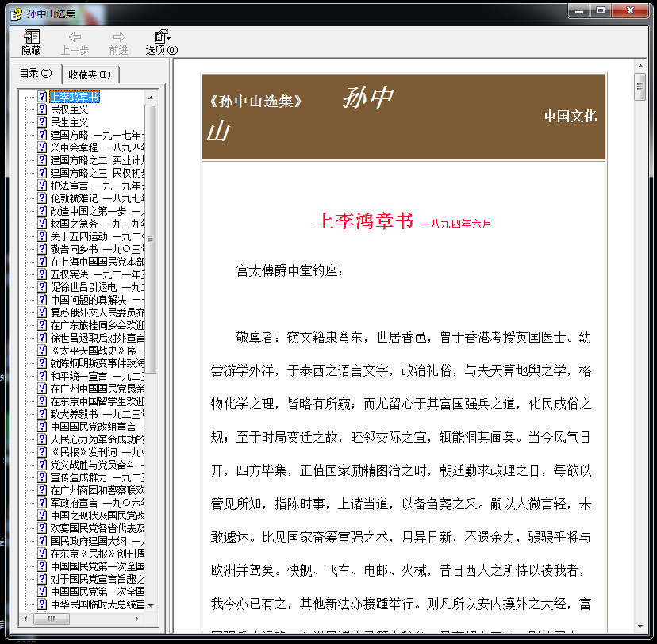The height and width of the screenshot is (644, 657).
Task: Click the contents tree scroll-down arrow
Action: [151, 605]
